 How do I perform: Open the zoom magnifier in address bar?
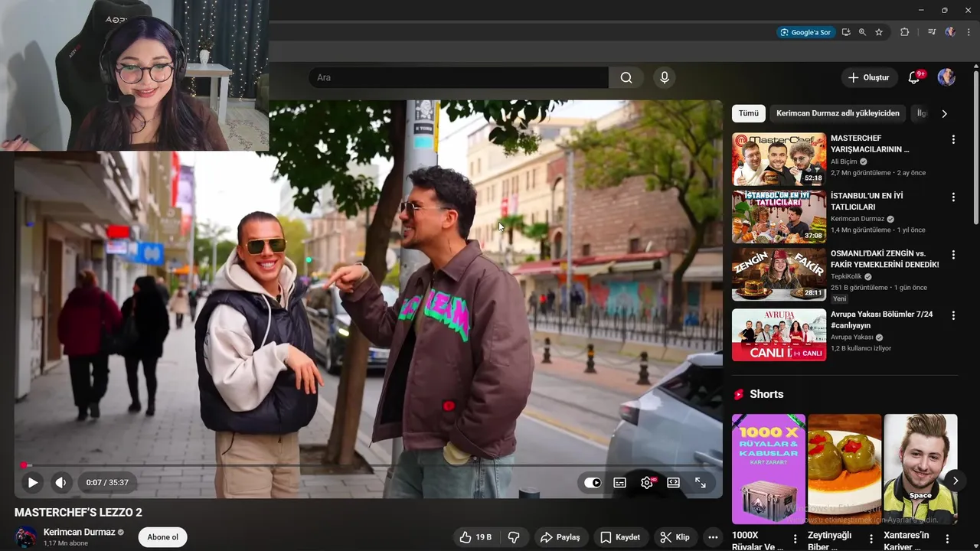coord(862,32)
